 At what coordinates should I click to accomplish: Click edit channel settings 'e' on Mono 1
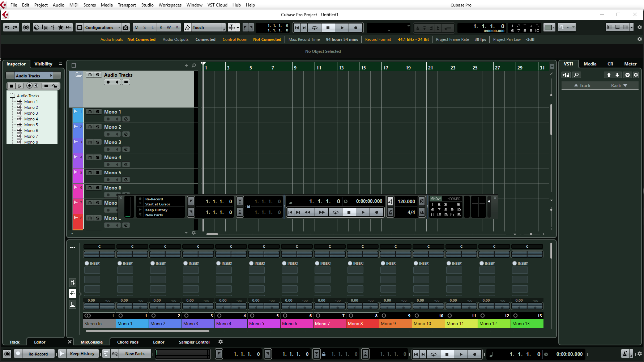tap(126, 119)
